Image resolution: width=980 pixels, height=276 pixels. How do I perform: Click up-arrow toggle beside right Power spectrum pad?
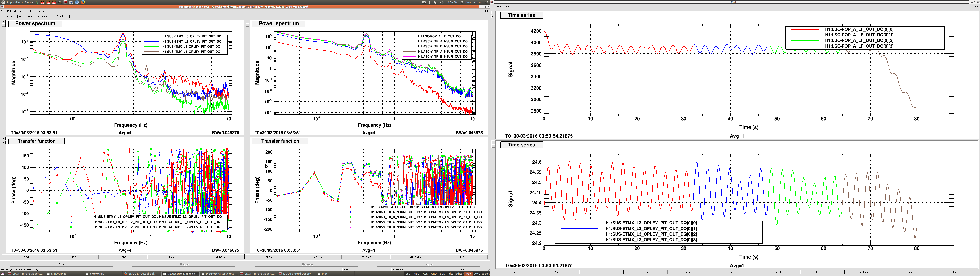pos(247,25)
